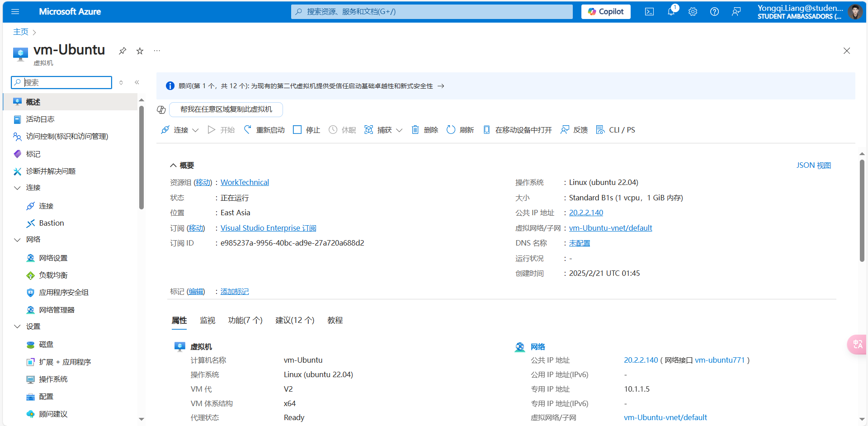The image size is (868, 426).
Task: Open the 捕获 capture dropdown
Action: tap(383, 130)
